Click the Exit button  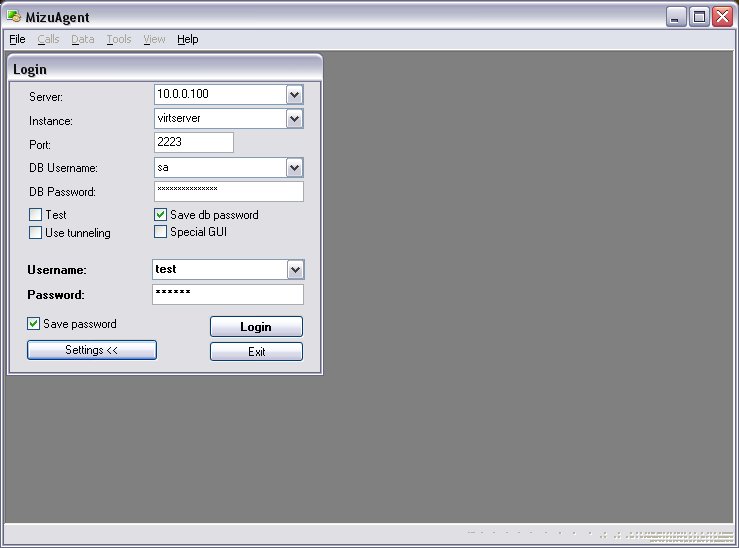click(x=256, y=352)
